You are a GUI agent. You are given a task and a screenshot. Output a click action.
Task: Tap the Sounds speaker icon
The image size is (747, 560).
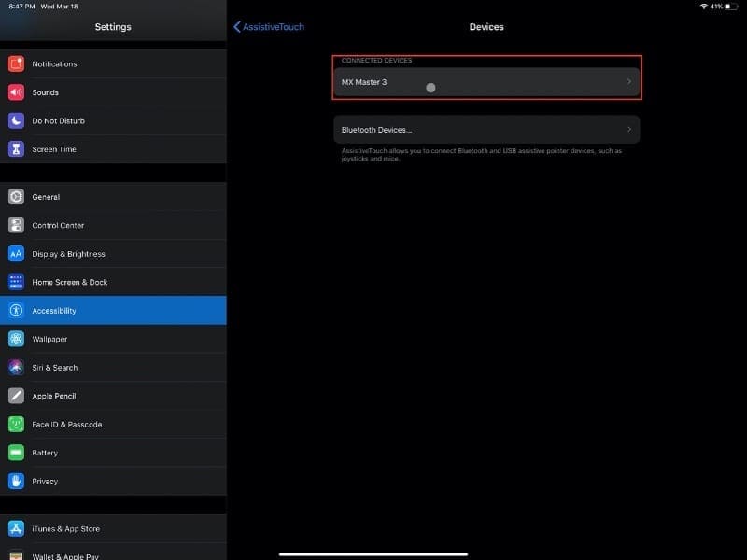[x=16, y=92]
